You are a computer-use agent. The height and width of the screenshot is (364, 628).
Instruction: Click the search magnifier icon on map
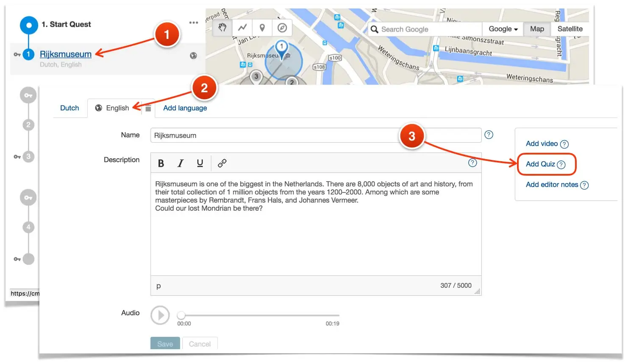tap(375, 29)
